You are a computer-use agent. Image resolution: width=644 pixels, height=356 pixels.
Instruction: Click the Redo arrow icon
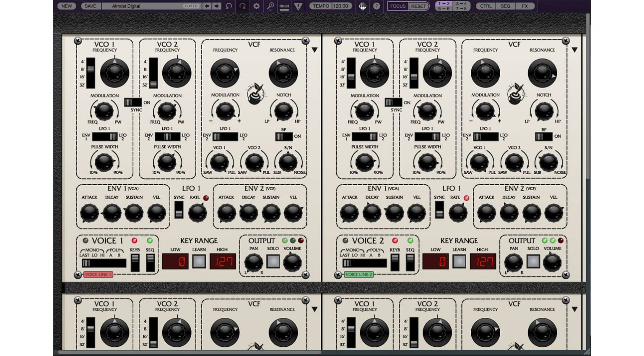[243, 6]
